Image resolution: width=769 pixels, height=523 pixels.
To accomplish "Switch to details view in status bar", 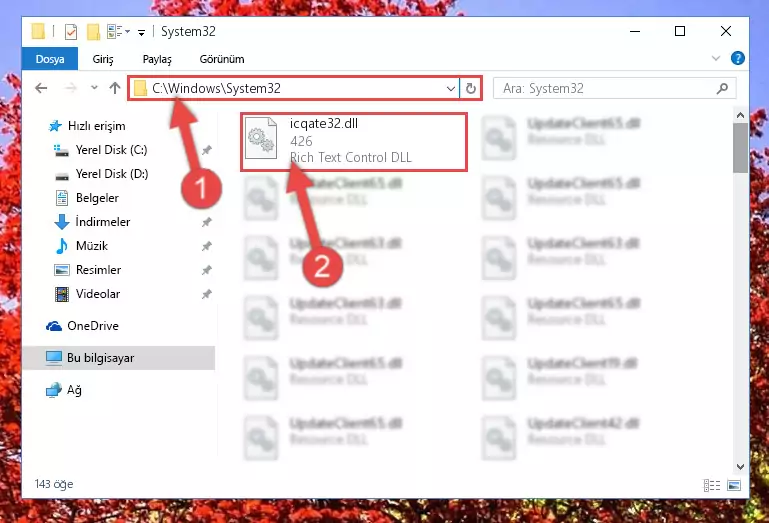I will (x=712, y=485).
